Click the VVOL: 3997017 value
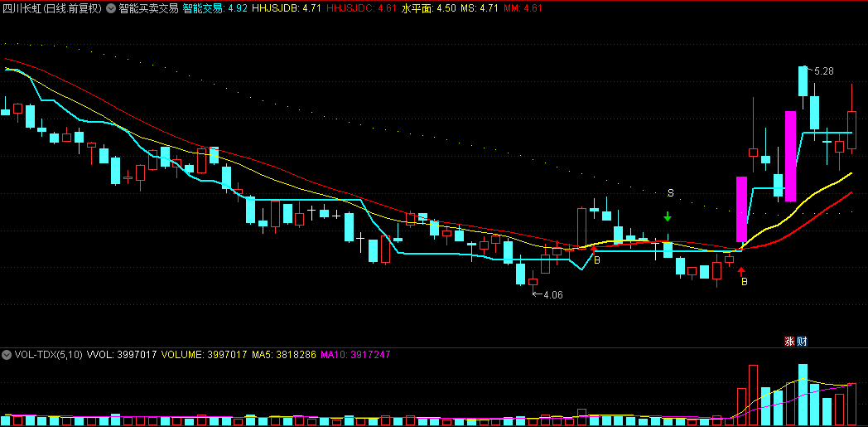Viewport: 868px width, 427px height. pyautogui.click(x=121, y=354)
